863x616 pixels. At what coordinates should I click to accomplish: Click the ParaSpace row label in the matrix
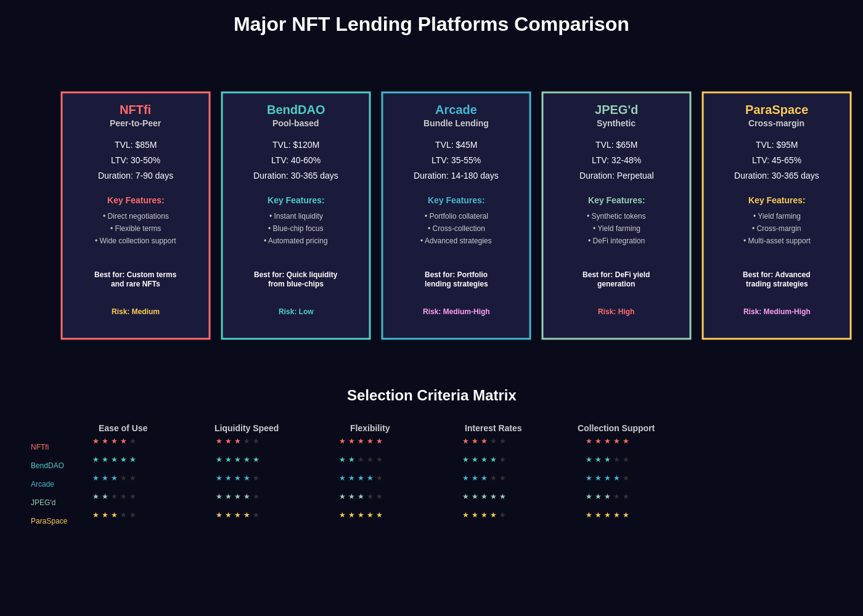coord(49,521)
